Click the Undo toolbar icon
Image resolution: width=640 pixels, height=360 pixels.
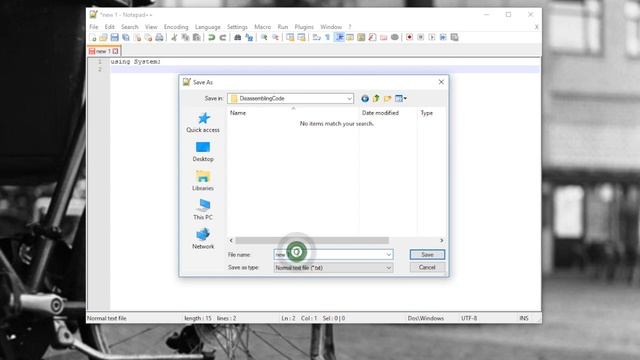click(211, 38)
